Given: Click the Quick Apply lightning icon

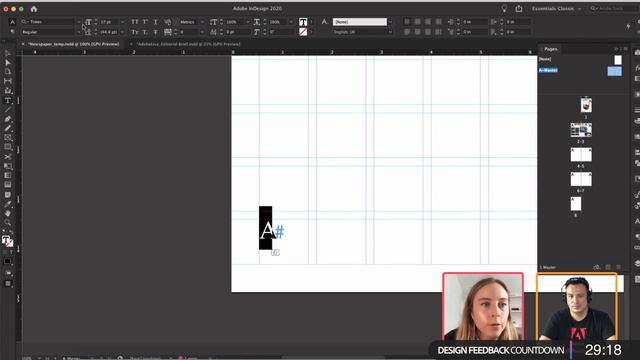Looking at the screenshot, I should [x=628, y=27].
